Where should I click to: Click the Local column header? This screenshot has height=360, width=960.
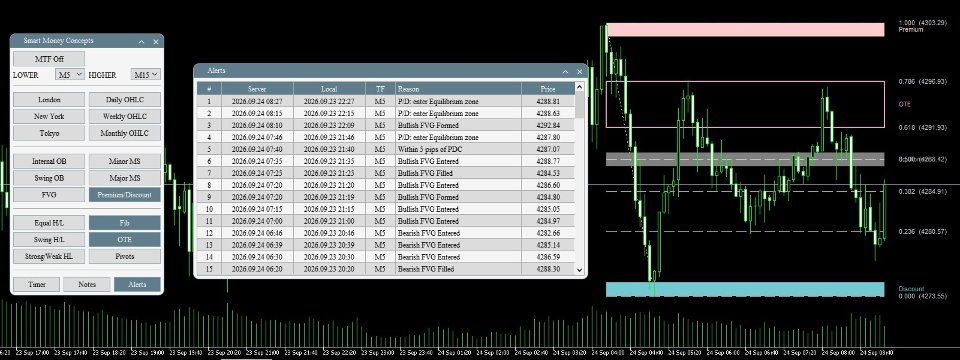[329, 89]
